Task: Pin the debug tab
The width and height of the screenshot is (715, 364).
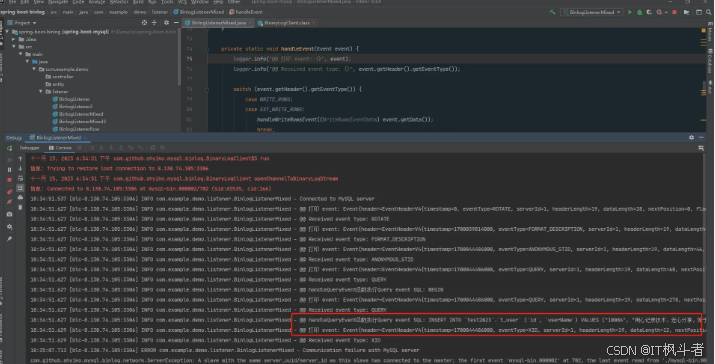Action: (10, 238)
